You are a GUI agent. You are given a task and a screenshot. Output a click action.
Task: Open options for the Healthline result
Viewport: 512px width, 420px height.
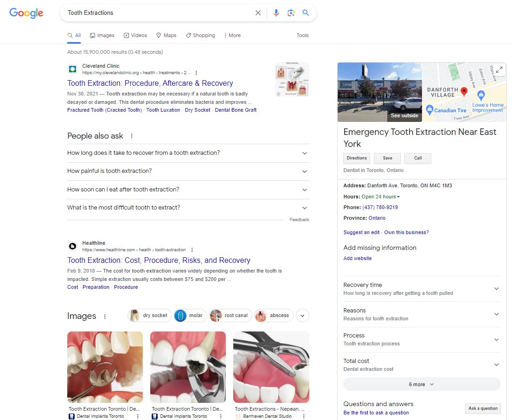coord(192,250)
